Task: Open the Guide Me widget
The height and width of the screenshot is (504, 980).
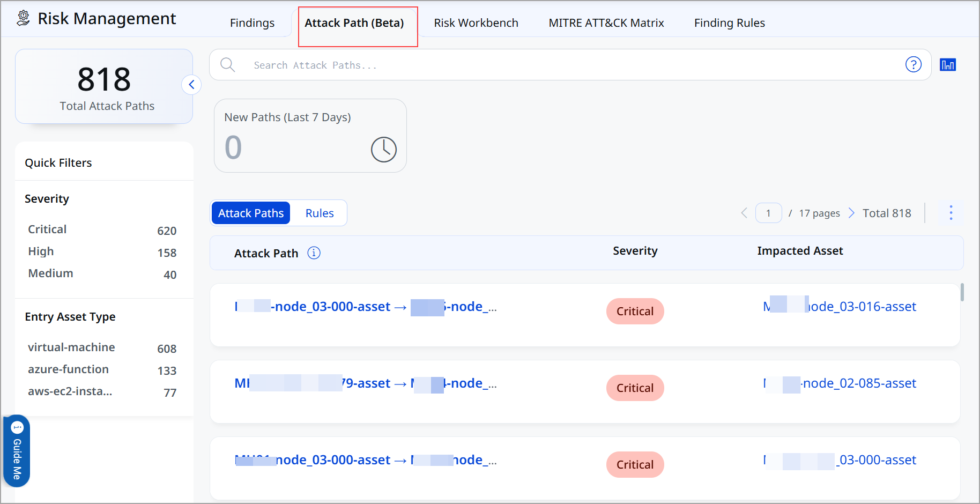Action: pos(17,451)
